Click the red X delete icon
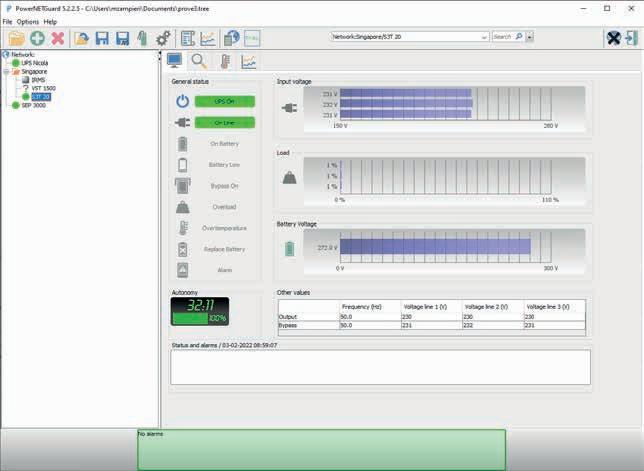Screen dimensions: 644x471 pos(58,39)
